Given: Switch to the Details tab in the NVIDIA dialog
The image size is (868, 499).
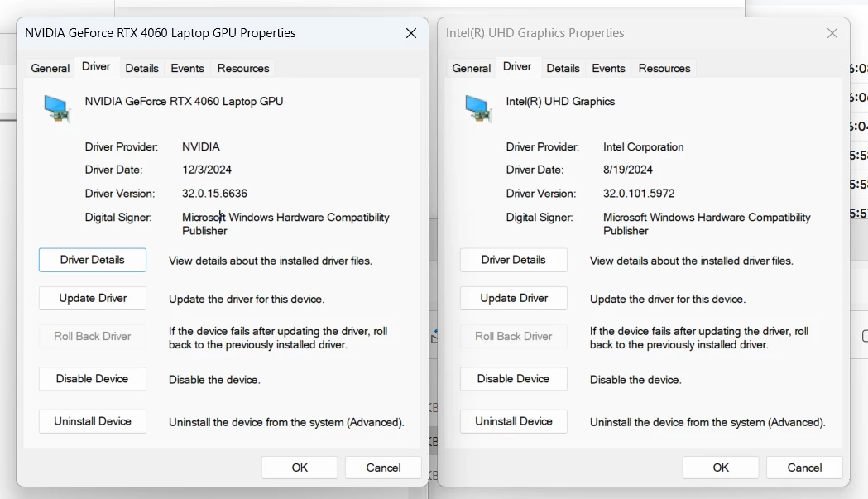Looking at the screenshot, I should [x=141, y=68].
